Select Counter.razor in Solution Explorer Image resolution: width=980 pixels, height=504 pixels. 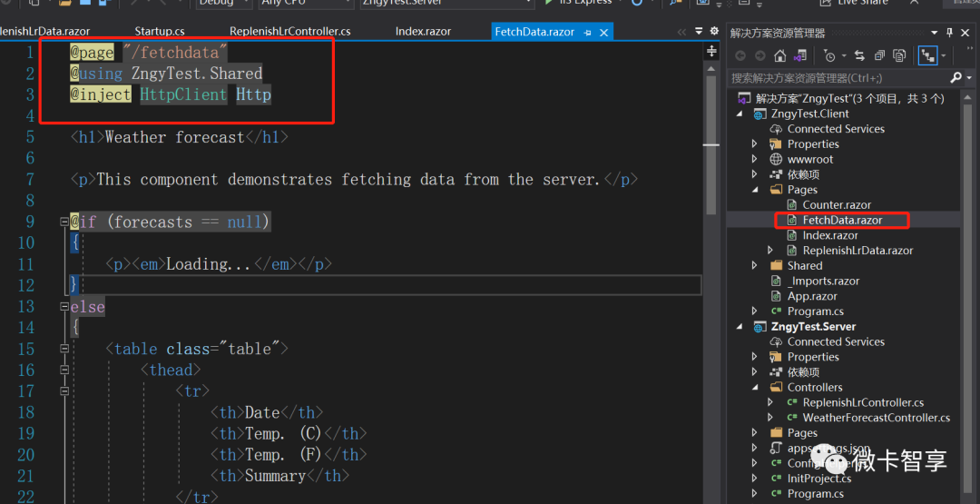(837, 204)
